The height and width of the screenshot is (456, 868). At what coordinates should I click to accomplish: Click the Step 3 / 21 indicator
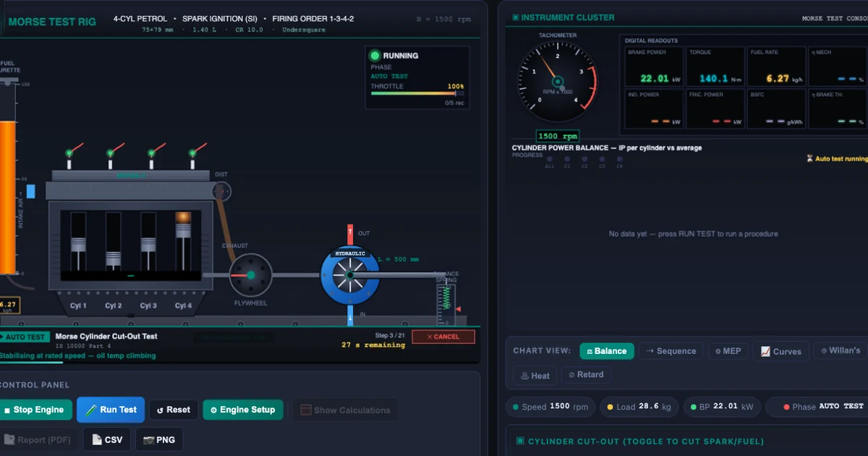pyautogui.click(x=391, y=336)
